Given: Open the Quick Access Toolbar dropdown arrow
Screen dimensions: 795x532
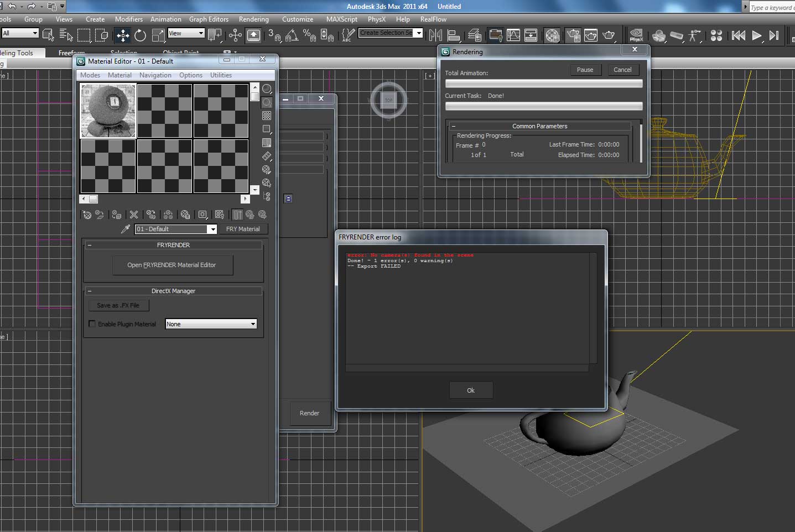Looking at the screenshot, I should (x=62, y=7).
